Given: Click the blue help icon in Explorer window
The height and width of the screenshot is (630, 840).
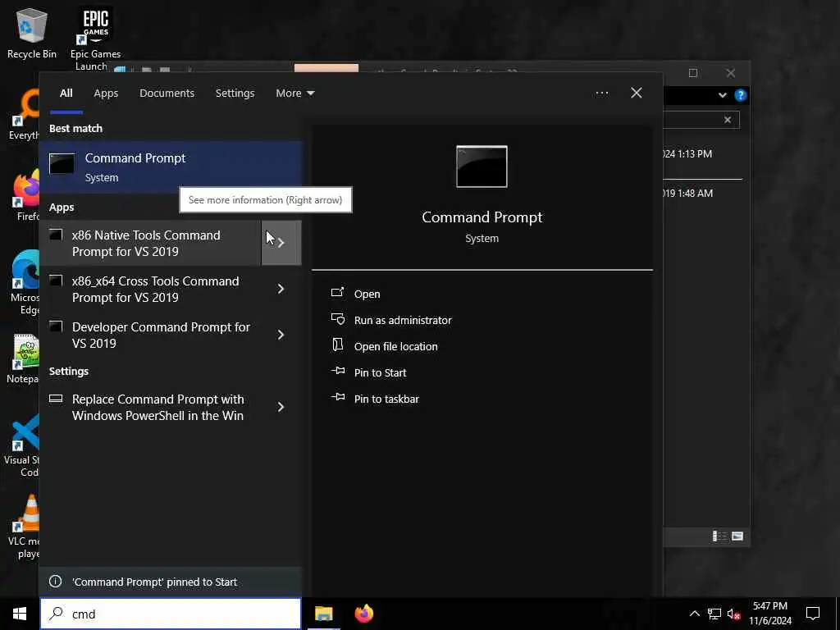Looking at the screenshot, I should [x=741, y=95].
